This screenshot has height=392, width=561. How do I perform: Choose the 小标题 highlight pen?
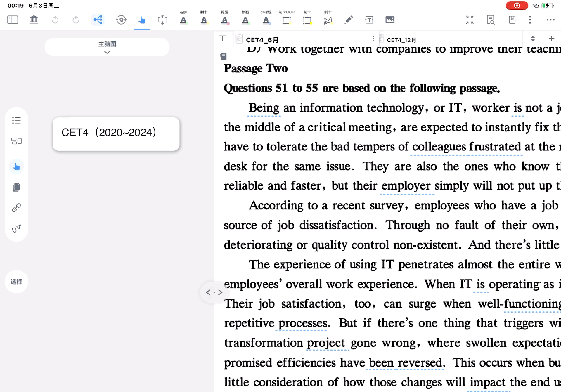(266, 18)
